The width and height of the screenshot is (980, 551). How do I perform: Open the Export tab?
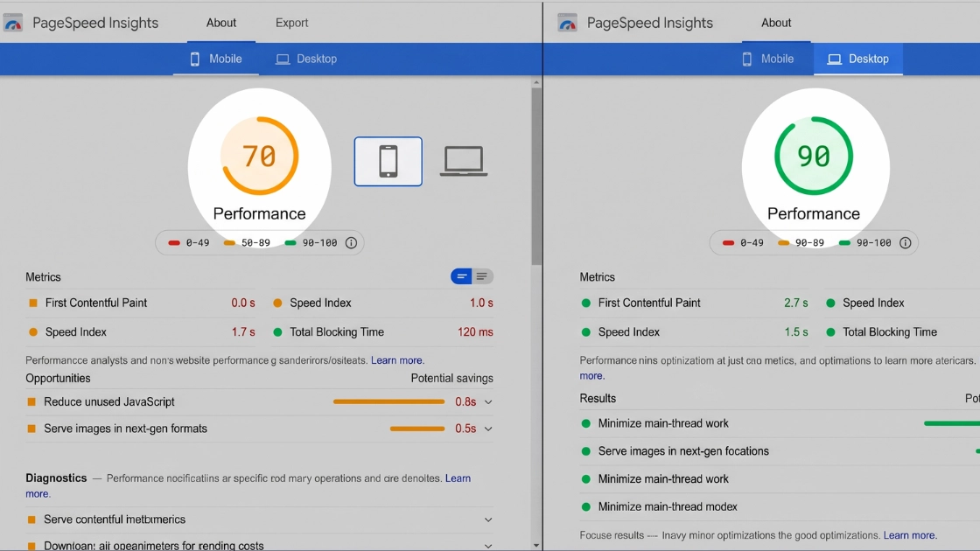(291, 23)
